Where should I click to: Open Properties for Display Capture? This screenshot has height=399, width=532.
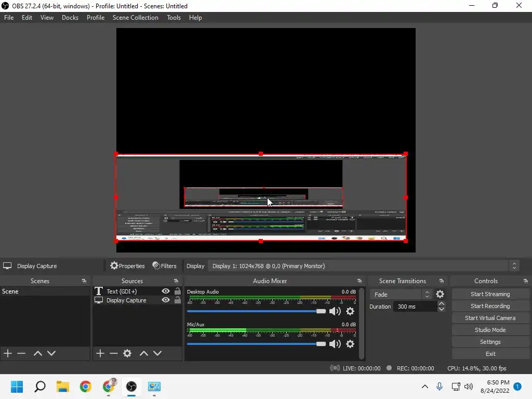tap(127, 266)
